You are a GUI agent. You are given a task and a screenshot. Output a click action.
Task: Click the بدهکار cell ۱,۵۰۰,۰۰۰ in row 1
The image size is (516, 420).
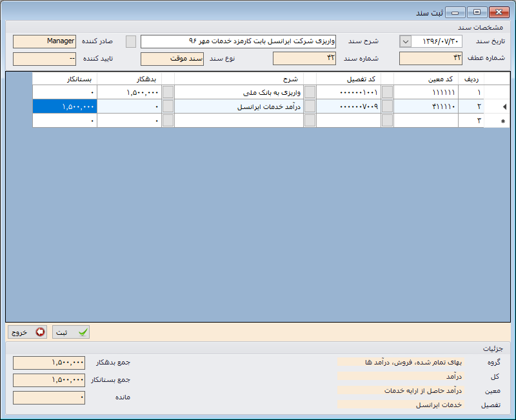[x=130, y=92]
